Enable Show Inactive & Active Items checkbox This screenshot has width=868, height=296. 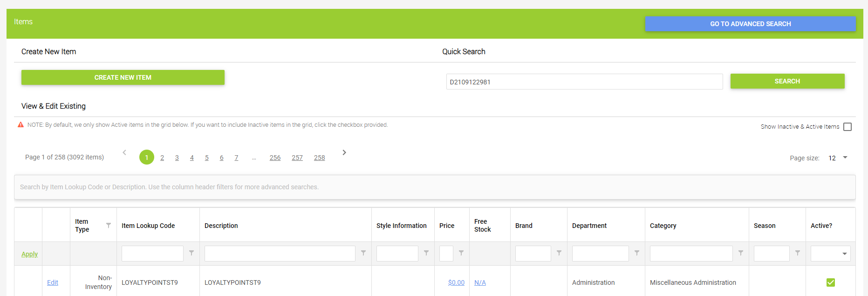coord(847,127)
